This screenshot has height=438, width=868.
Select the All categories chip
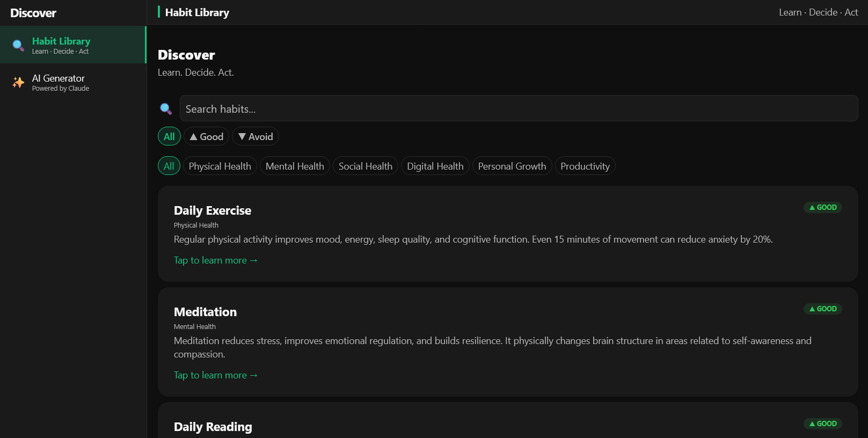click(x=169, y=166)
